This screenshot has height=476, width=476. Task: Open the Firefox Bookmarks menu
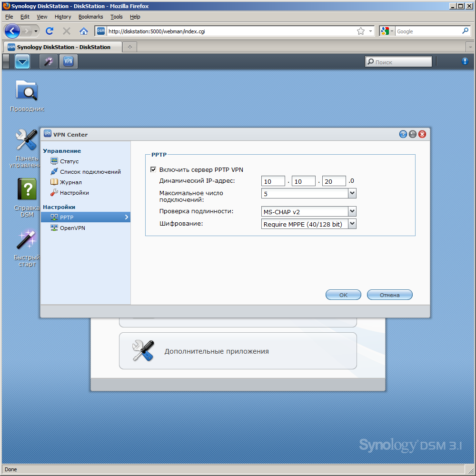click(91, 17)
